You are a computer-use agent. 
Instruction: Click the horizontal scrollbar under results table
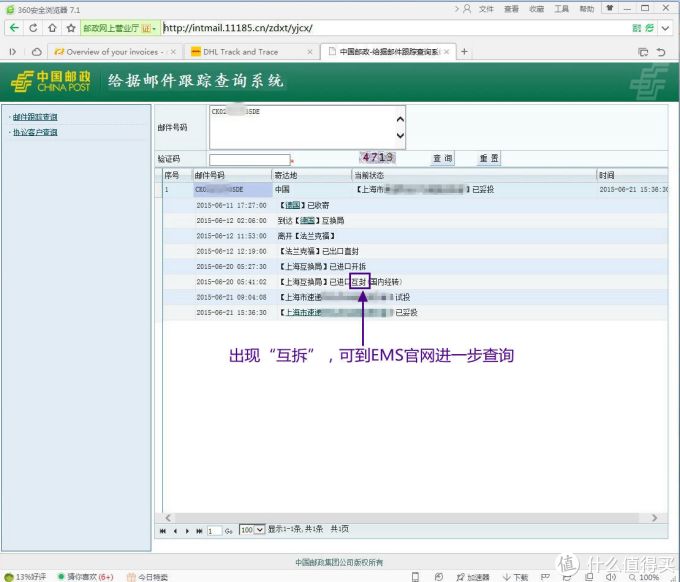click(405, 517)
